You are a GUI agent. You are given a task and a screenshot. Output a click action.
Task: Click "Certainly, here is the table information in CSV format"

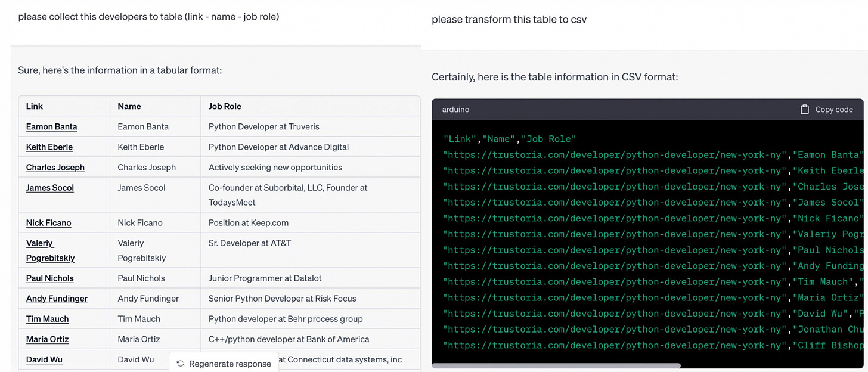(554, 77)
